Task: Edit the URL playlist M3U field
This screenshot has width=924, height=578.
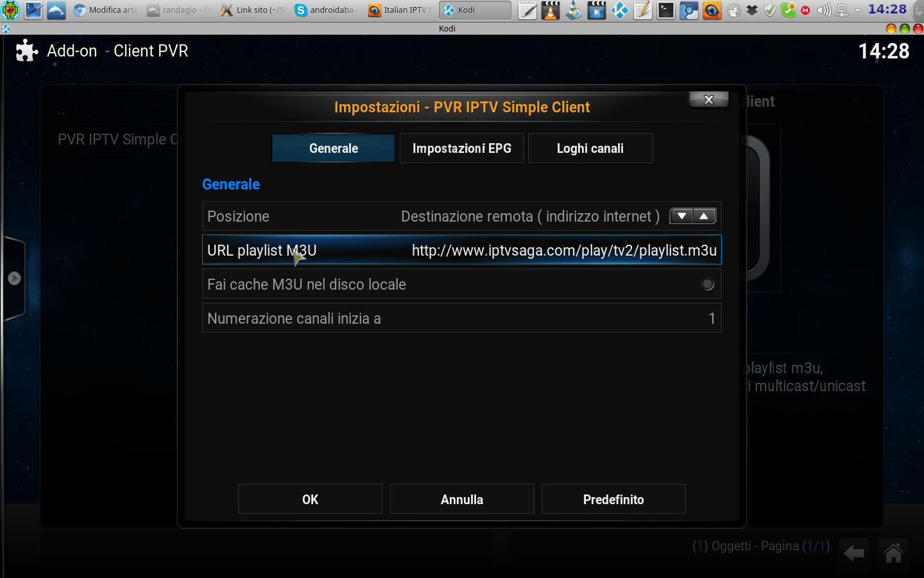Action: point(462,250)
